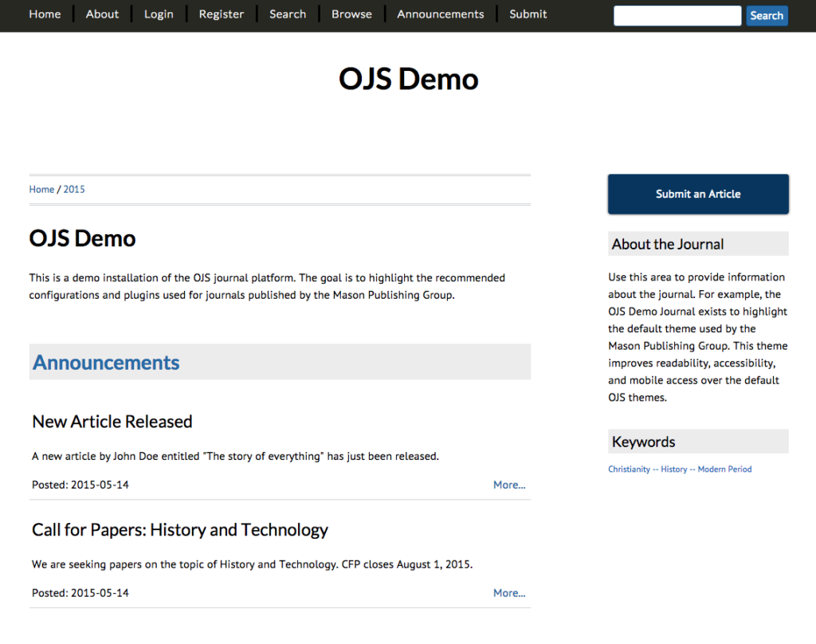The image size is (816, 644).
Task: Open the Search menu item
Action: [287, 14]
